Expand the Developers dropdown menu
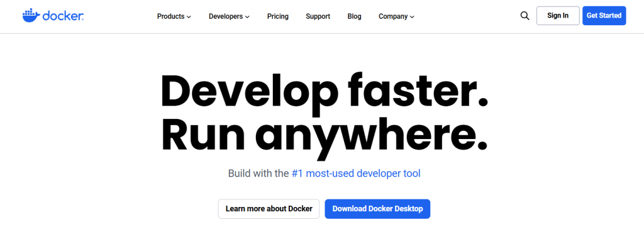This screenshot has height=234, width=644. 229,16
